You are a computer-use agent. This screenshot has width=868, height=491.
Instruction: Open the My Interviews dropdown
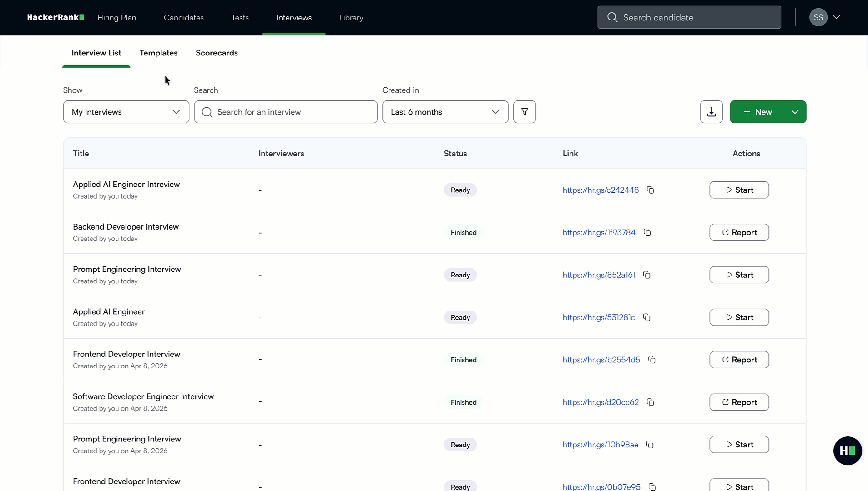click(126, 112)
